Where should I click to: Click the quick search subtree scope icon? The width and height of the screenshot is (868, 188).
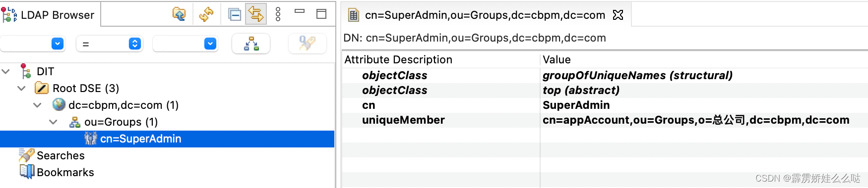click(251, 44)
